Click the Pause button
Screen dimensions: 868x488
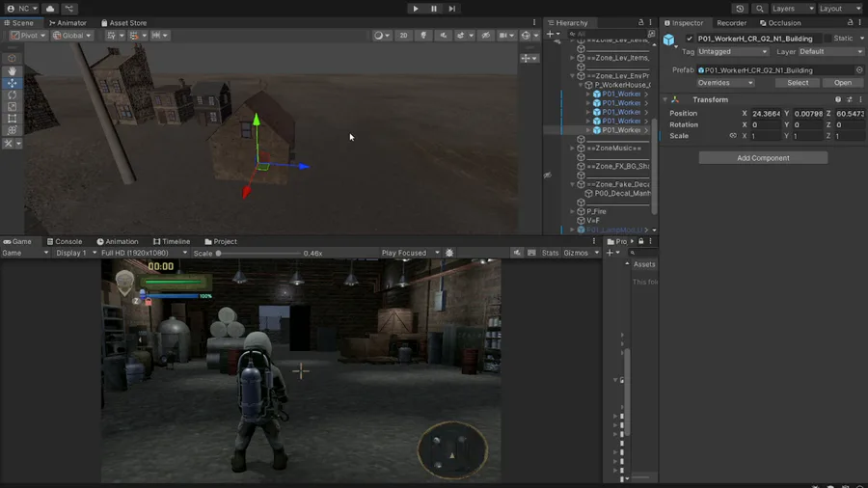434,9
